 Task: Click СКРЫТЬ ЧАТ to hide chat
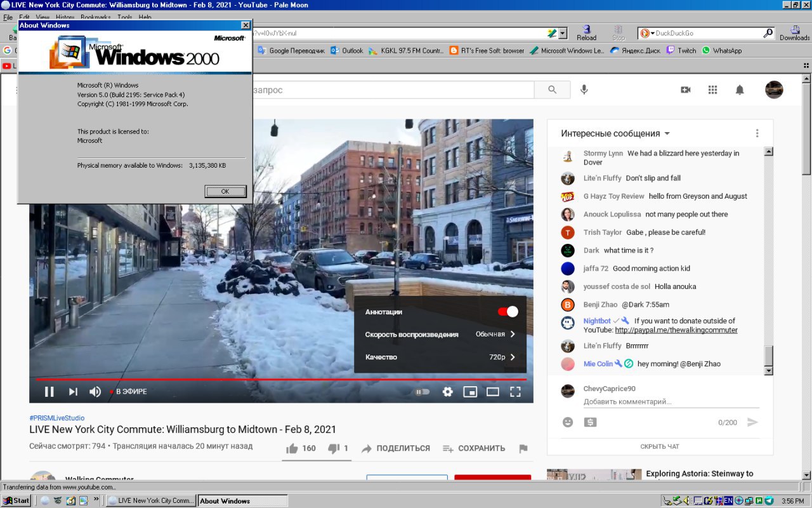point(660,446)
